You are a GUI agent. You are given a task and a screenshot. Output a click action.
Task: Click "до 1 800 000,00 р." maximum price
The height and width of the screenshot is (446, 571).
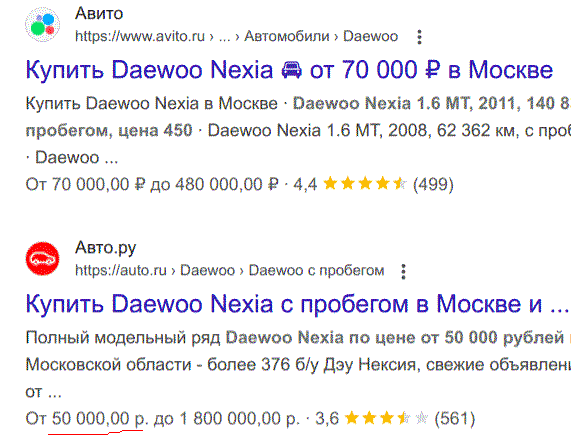click(226, 418)
